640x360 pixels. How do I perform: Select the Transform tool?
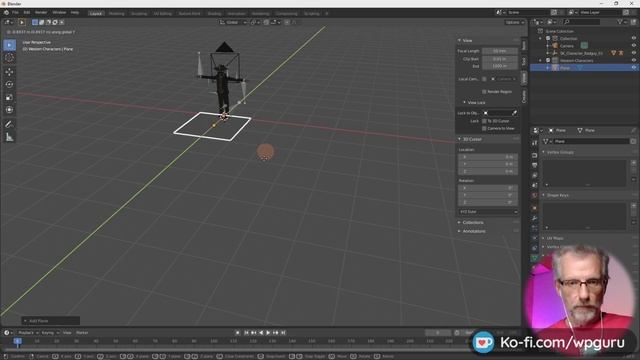(x=9, y=110)
